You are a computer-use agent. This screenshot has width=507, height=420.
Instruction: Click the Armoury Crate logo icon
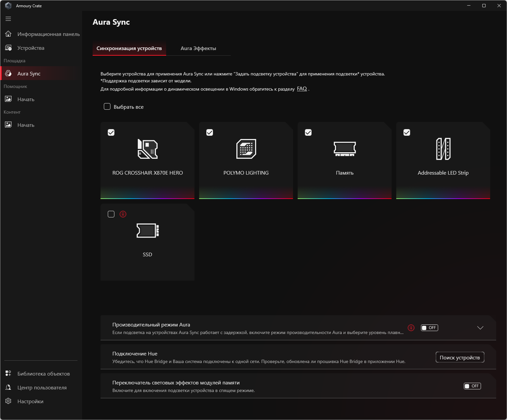(x=8, y=6)
